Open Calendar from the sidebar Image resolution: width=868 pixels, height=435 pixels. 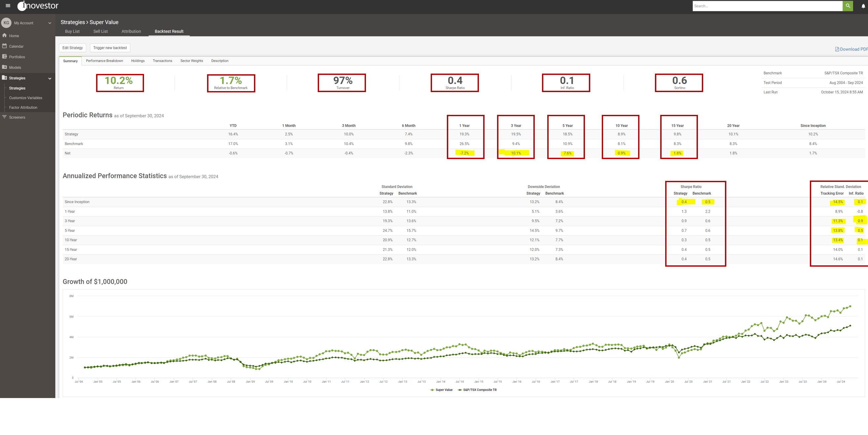(16, 46)
